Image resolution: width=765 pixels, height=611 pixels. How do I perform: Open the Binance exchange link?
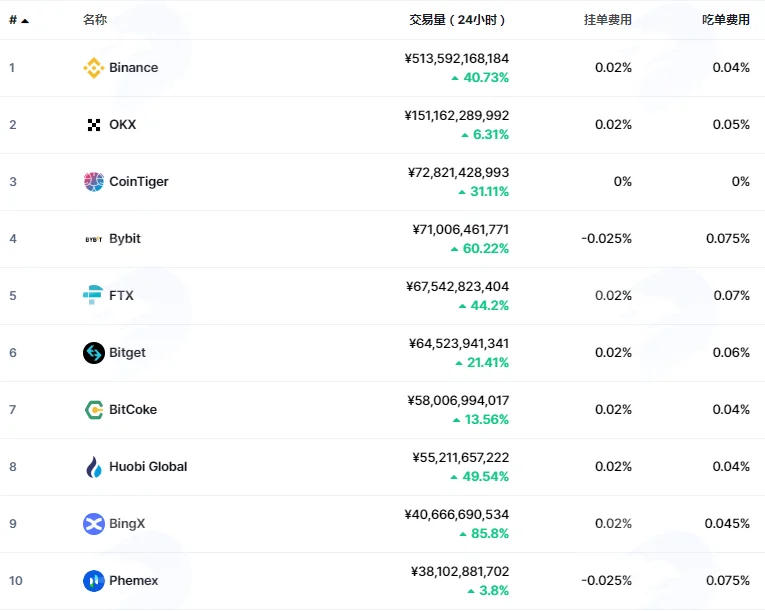point(134,67)
